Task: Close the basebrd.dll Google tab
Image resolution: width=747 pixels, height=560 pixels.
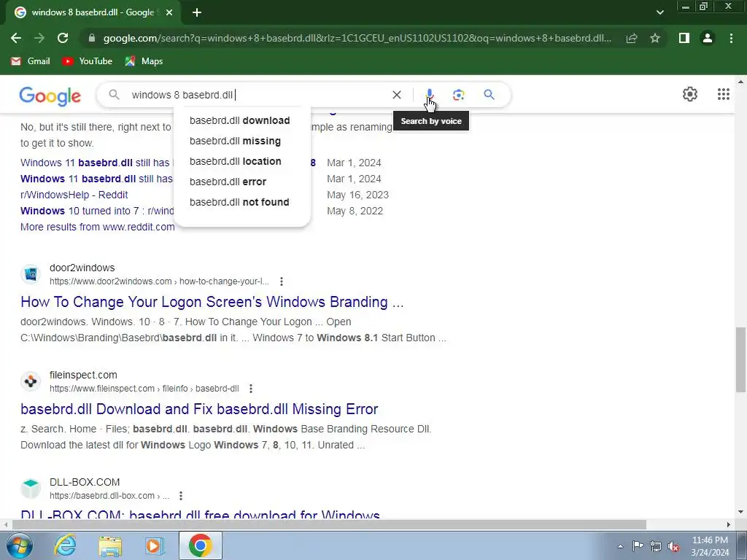Action: coord(169,13)
